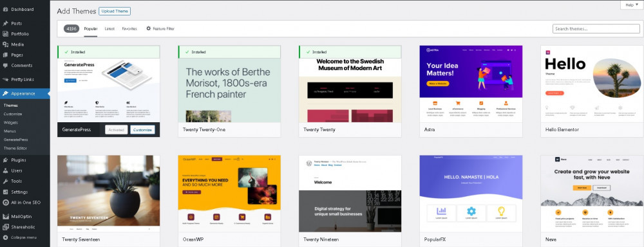Switch to the Popular themes tab
This screenshot has height=247, width=644.
91,29
